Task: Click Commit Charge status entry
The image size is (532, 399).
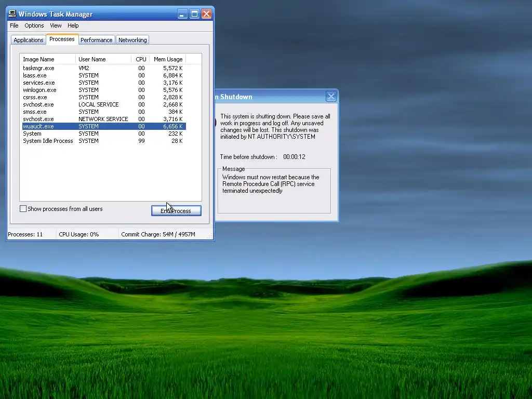Action: pos(158,234)
